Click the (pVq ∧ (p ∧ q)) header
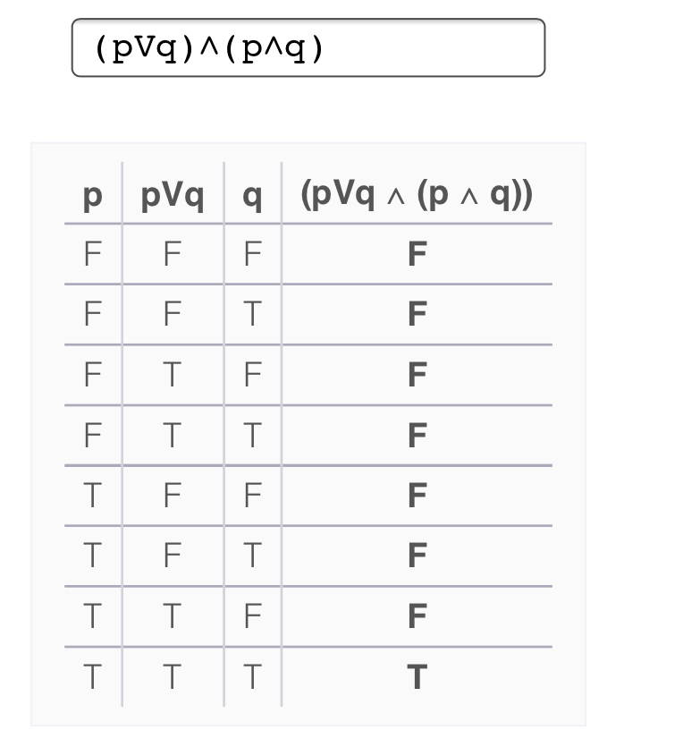This screenshot has height=747, width=700. point(417,195)
